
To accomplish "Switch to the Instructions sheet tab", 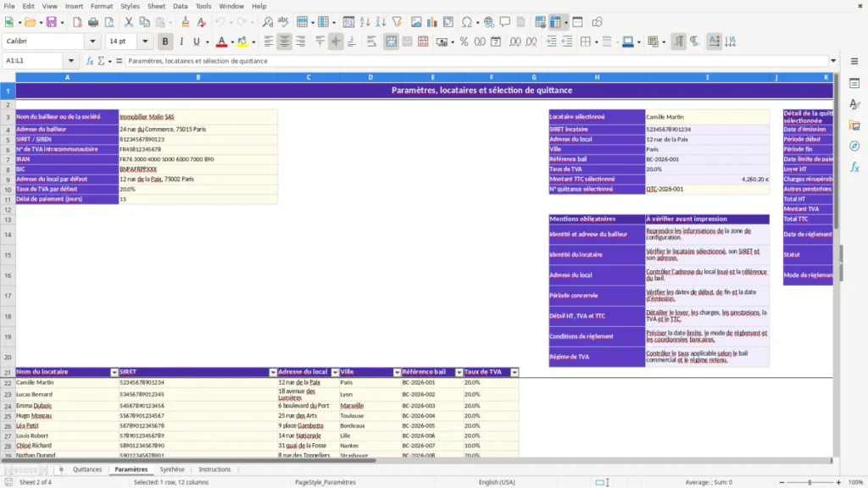I will [x=214, y=469].
